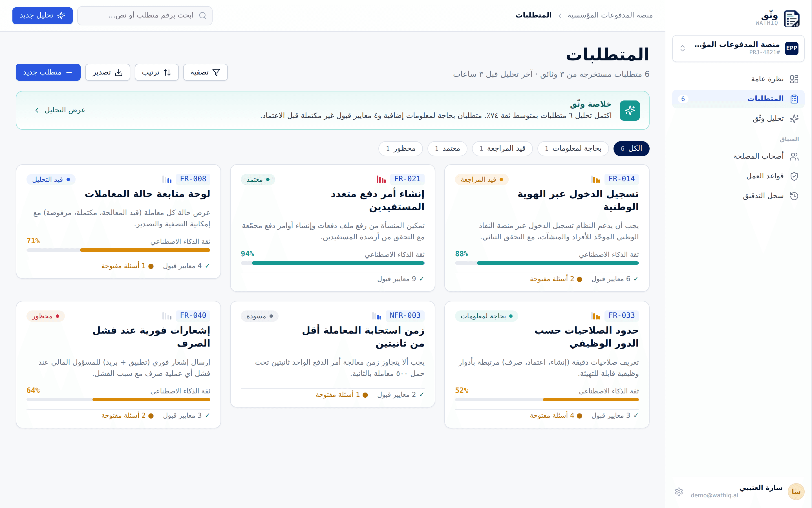Click the تحليل جديد button
812x508 pixels.
point(43,16)
